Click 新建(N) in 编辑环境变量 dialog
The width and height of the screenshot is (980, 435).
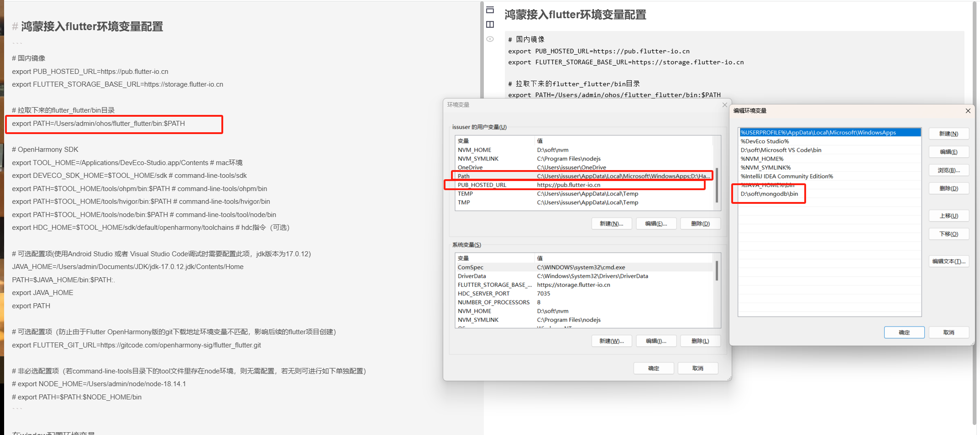(949, 134)
